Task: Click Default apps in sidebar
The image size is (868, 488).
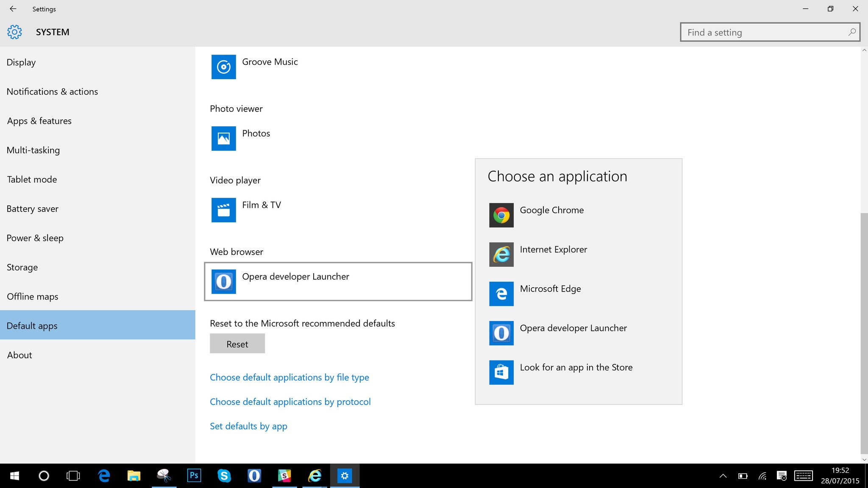Action: [32, 325]
